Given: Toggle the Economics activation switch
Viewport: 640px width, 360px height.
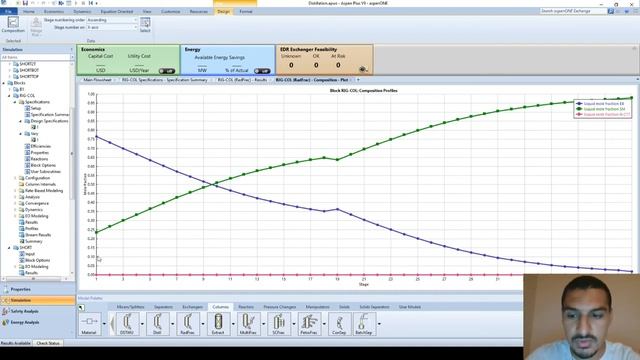Looking at the screenshot, I should [x=167, y=71].
